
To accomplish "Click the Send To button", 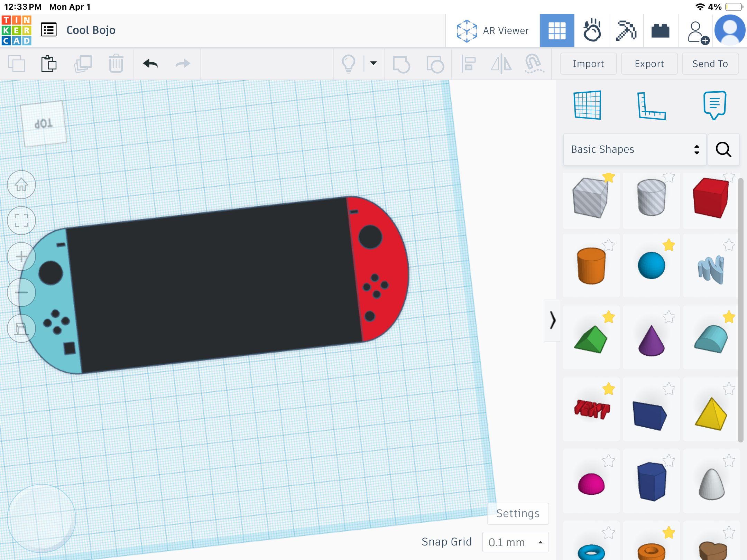I will [710, 64].
